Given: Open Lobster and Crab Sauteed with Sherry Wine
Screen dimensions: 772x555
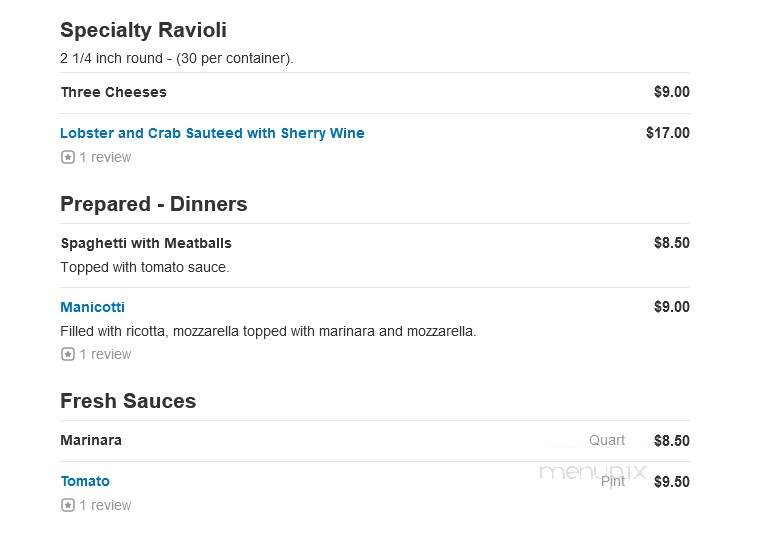Looking at the screenshot, I should (x=212, y=133).
